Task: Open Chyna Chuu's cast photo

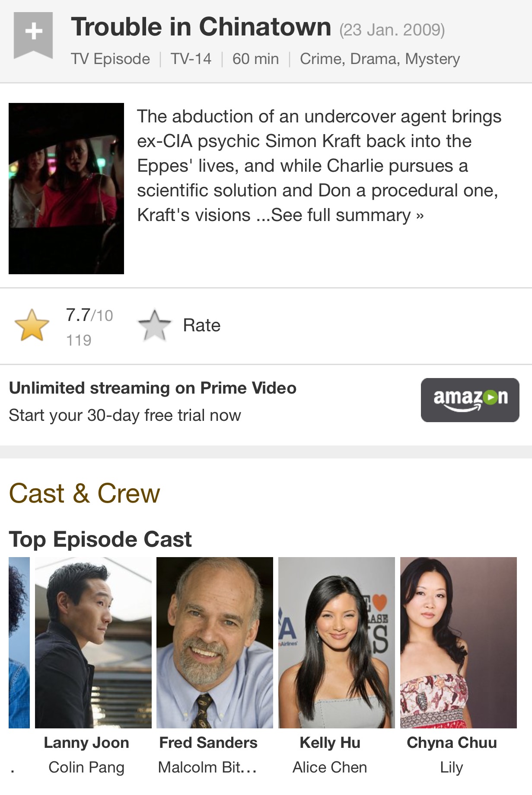Action: point(458,642)
